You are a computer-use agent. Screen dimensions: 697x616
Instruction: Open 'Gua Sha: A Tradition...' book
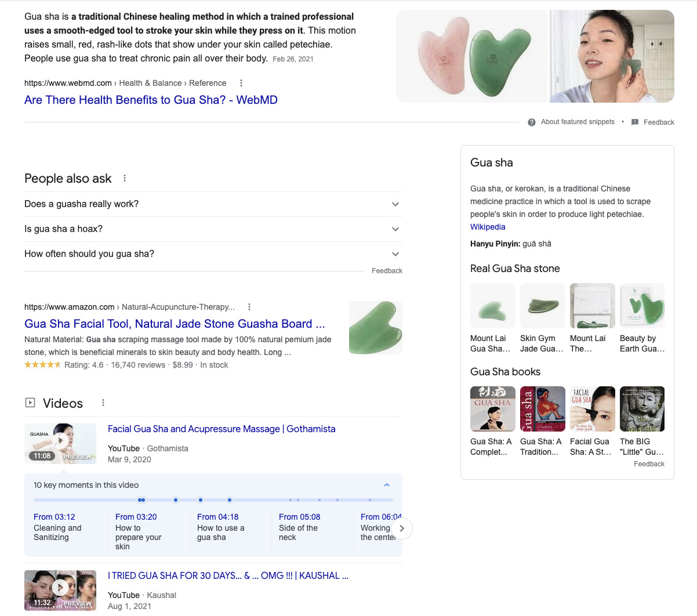[542, 421]
